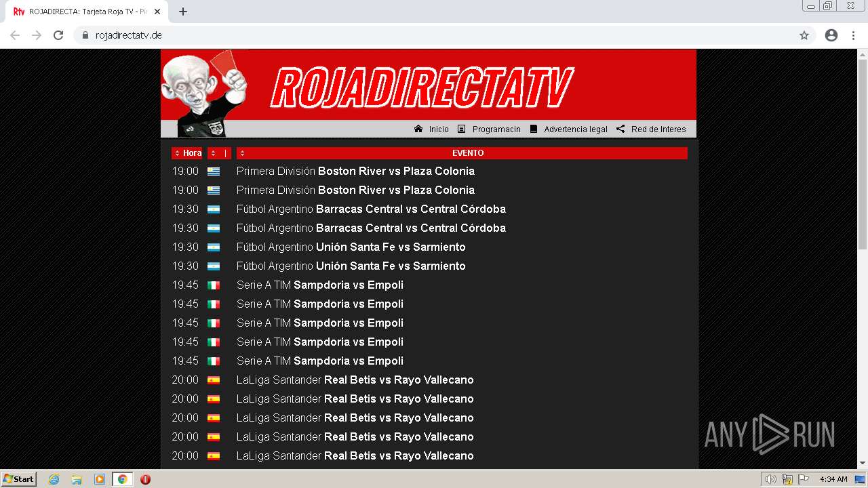
Task: Open the Inicio menu link
Action: coord(439,129)
